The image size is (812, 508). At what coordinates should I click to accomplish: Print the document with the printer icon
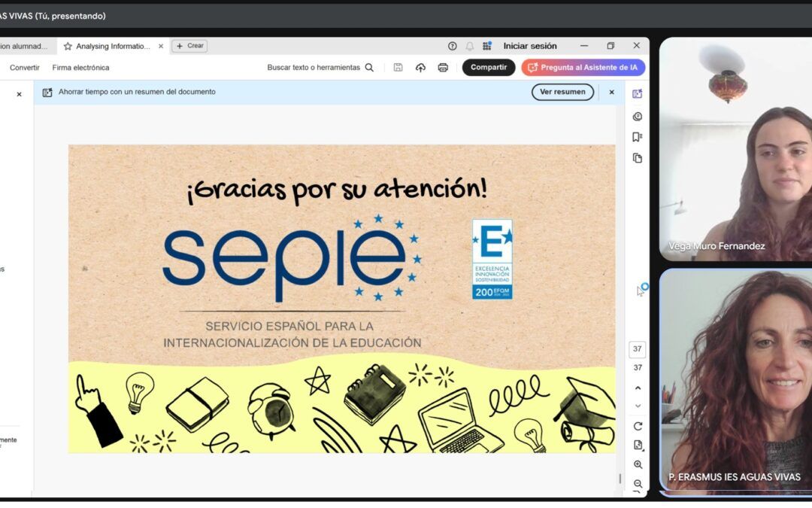[x=443, y=68]
